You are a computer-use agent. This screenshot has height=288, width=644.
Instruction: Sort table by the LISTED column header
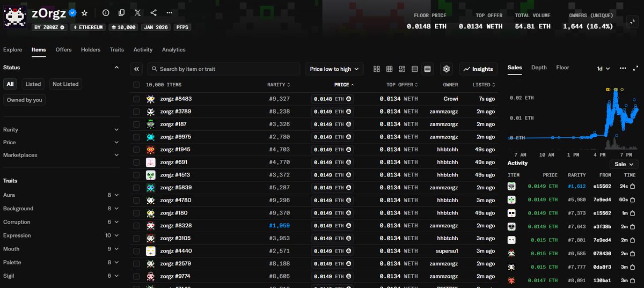tap(484, 85)
